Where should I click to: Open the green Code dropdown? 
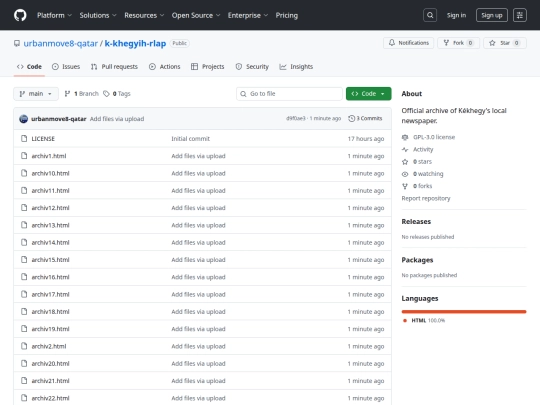(368, 94)
